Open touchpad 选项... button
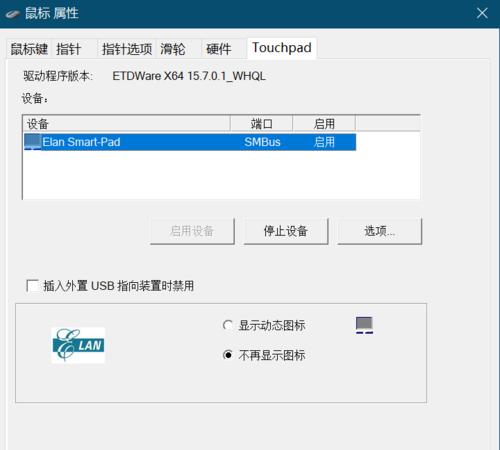Image resolution: width=500 pixels, height=450 pixels. pyautogui.click(x=380, y=231)
